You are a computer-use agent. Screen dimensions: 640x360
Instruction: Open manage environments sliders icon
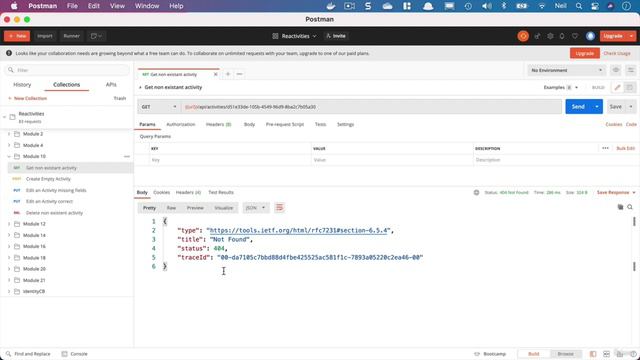coord(631,70)
